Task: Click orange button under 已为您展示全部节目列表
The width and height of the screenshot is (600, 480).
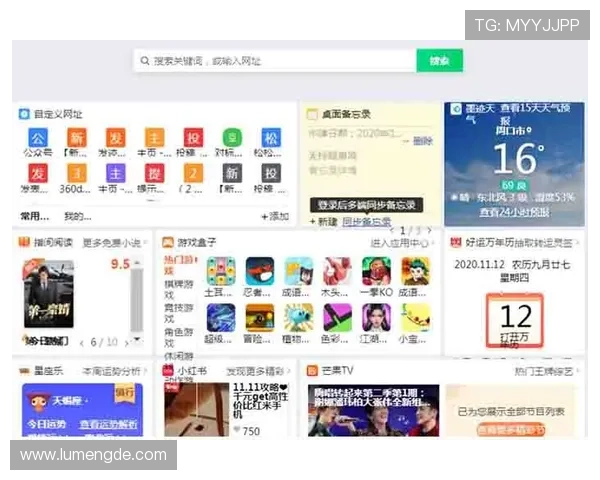Action: 511,430
